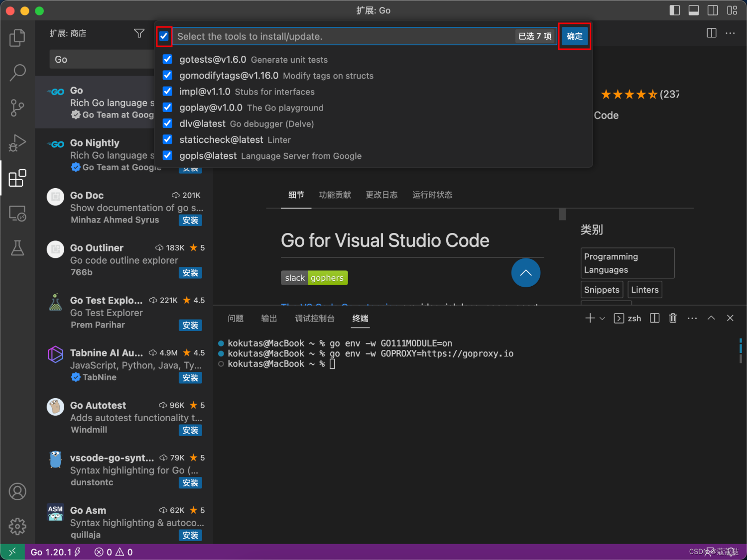Filter extensions with the funnel icon
Screen dimensions: 747x560
139,33
